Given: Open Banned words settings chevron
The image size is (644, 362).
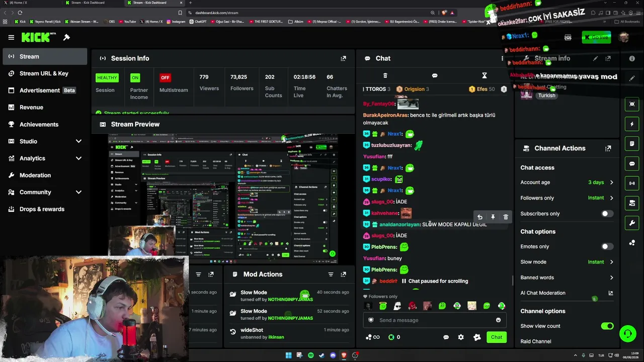Looking at the screenshot, I should pyautogui.click(x=611, y=278).
